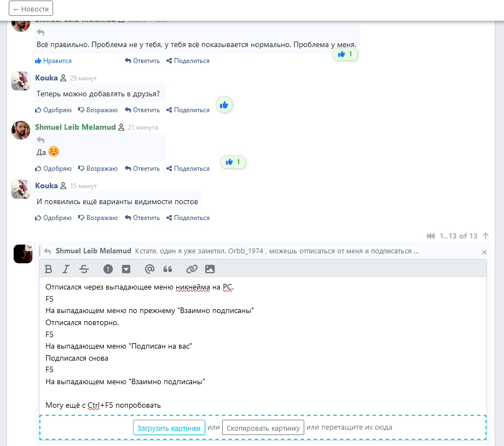504x446 pixels.
Task: Insert a hyperlink via the link icon
Action: point(192,269)
